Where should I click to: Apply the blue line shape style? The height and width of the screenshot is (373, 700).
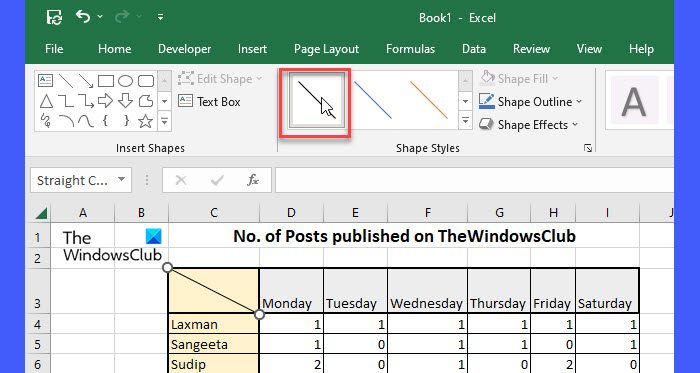point(373,100)
